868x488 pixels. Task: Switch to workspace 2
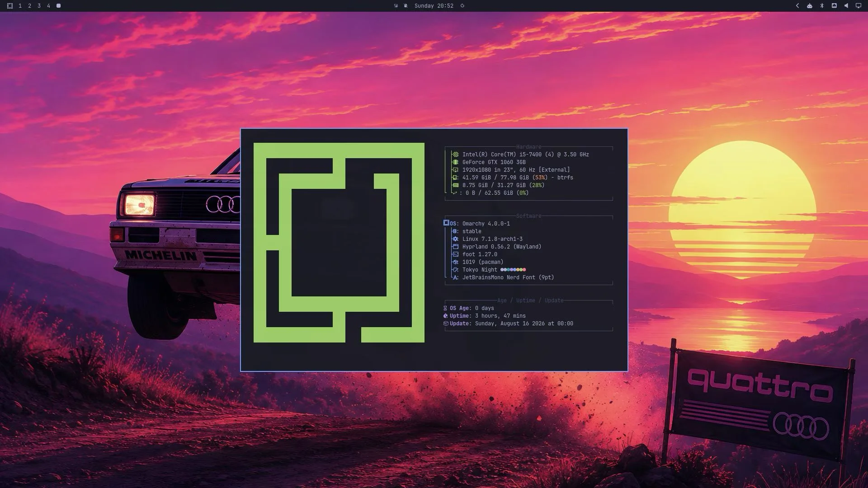pyautogui.click(x=29, y=6)
